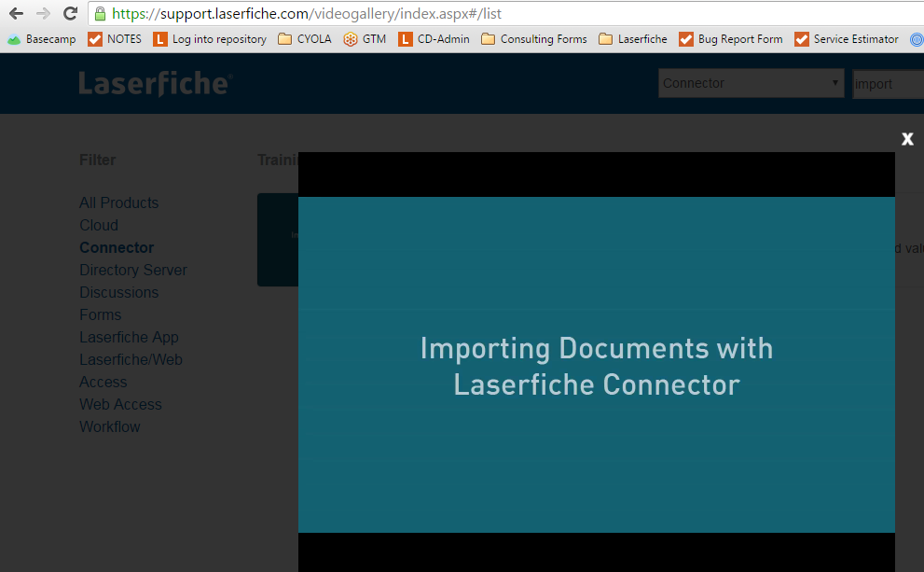
Task: Open the Service Estimator bookmark
Action: [847, 39]
